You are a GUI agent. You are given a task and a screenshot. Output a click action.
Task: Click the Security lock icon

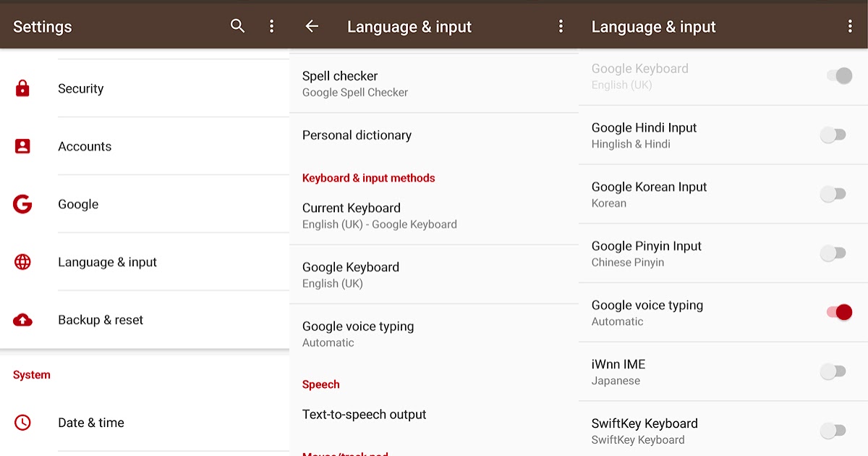pos(22,88)
